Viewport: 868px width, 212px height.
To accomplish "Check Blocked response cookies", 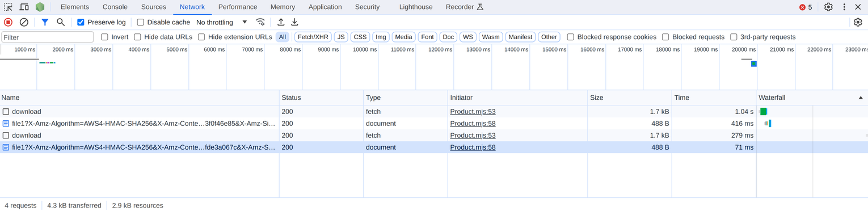I will tap(571, 37).
